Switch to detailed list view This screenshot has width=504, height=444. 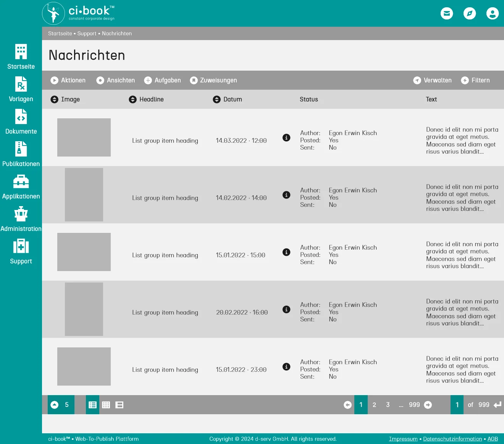(x=92, y=405)
